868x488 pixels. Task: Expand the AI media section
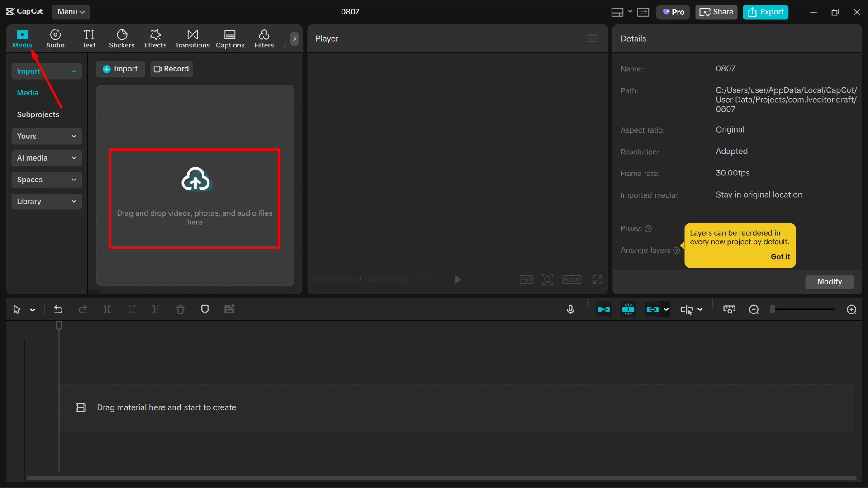(47, 158)
